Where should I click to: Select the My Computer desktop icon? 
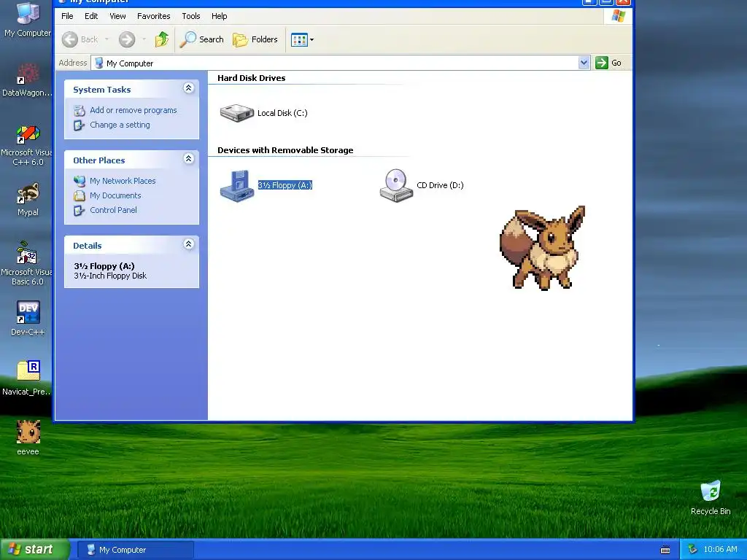point(28,20)
